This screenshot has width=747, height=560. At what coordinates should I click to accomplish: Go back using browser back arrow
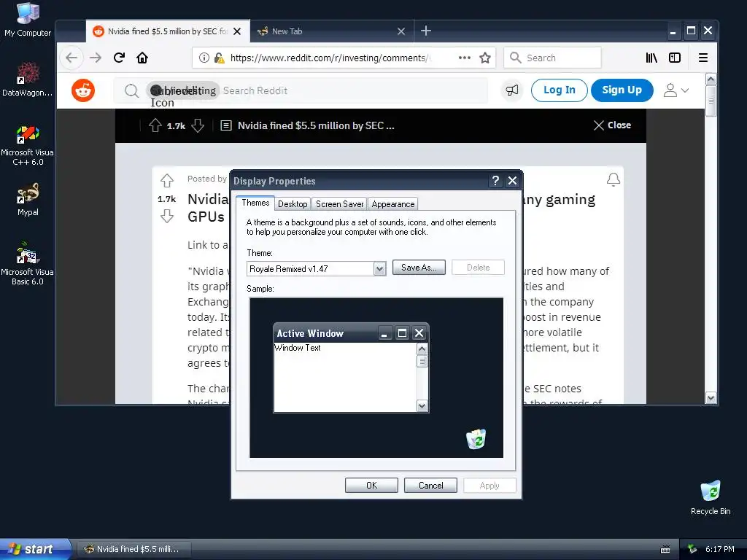click(71, 58)
